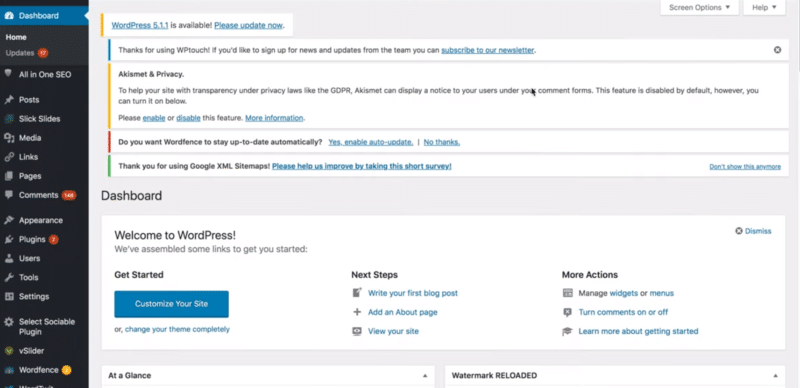Screen dimensions: 800x388
Task: Click the Plugins plug icon
Action: (x=9, y=239)
